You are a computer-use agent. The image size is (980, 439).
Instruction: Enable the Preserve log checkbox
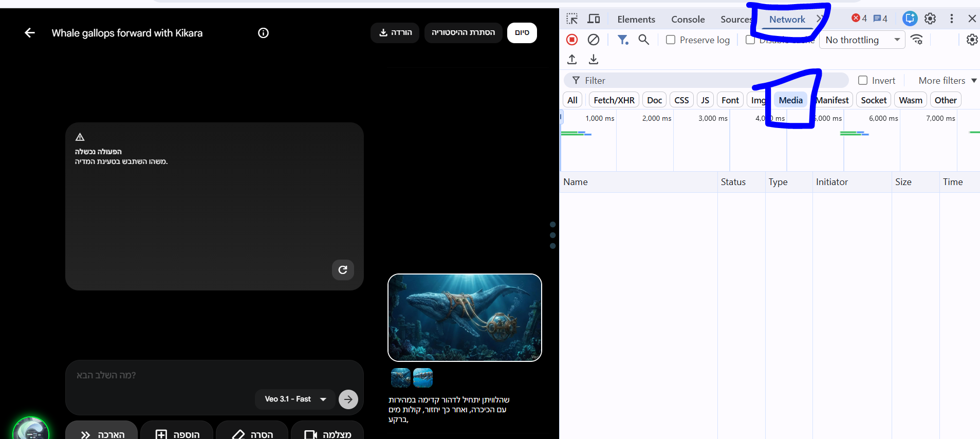coord(671,40)
